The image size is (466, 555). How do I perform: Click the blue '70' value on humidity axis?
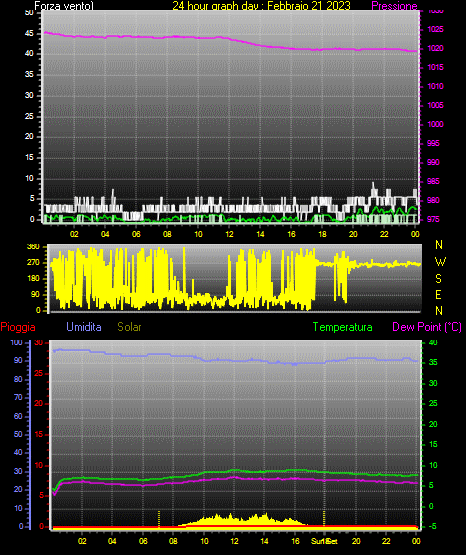18,397
